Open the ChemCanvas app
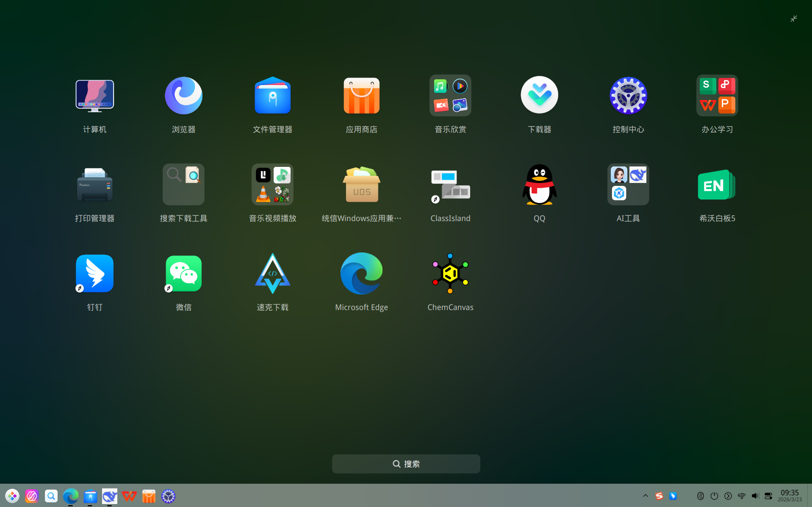Image resolution: width=812 pixels, height=507 pixels. (450, 274)
